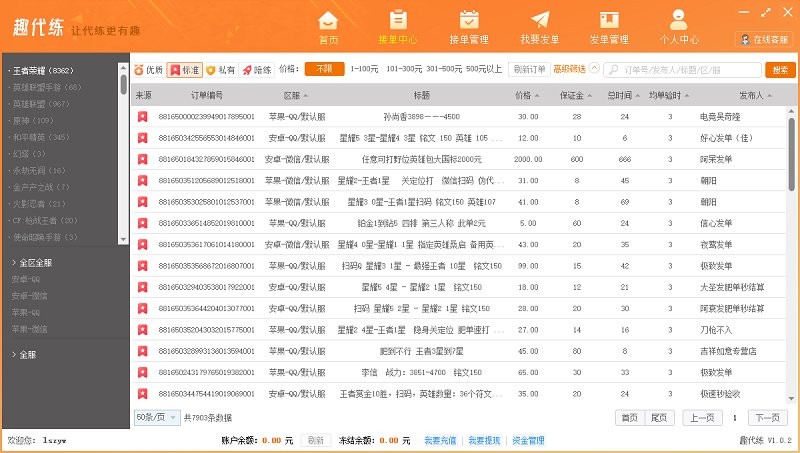Viewport: 800px width, 453px height.
Task: Open the 首页 home icon
Action: [x=329, y=19]
